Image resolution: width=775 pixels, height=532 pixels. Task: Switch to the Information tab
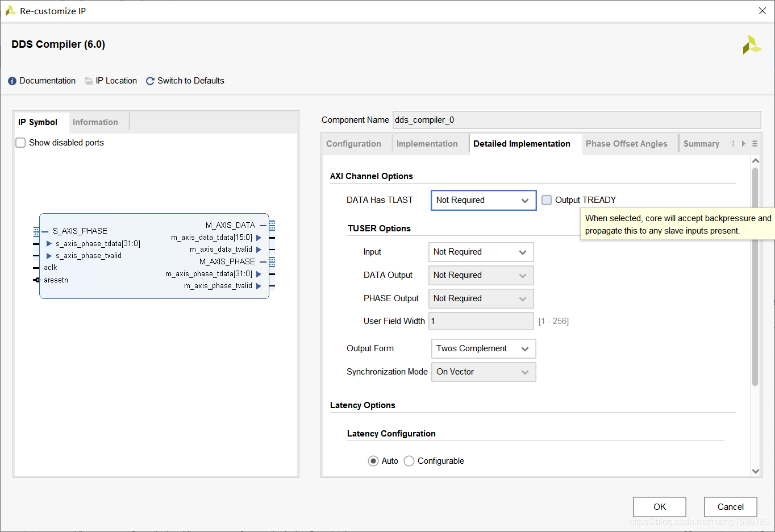(x=95, y=122)
